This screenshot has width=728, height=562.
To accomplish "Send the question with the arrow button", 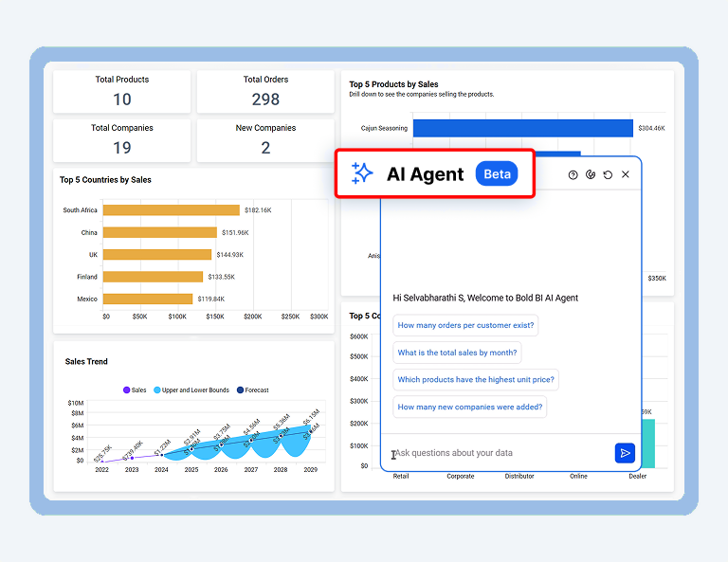I will pyautogui.click(x=625, y=453).
